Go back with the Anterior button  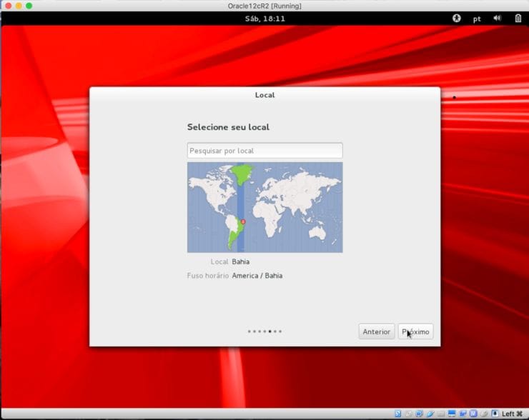pyautogui.click(x=376, y=331)
